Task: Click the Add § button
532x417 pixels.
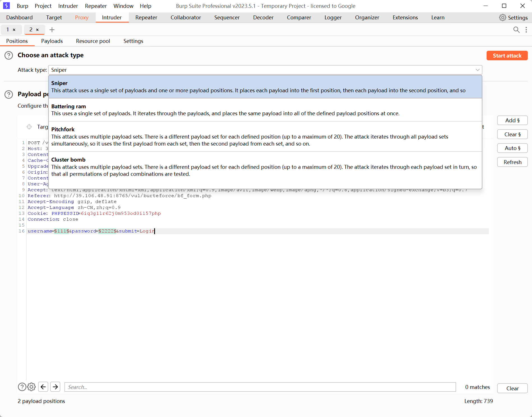Action: pyautogui.click(x=512, y=120)
